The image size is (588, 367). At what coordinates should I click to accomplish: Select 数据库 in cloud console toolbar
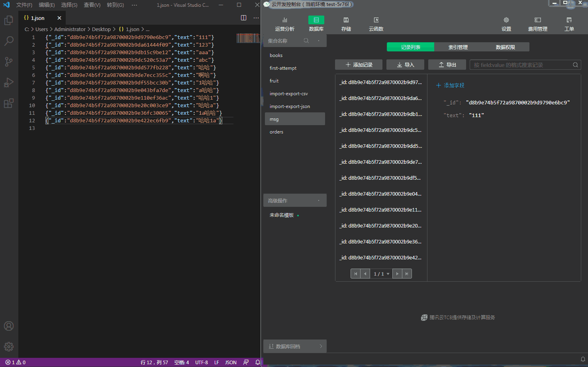pos(316,24)
